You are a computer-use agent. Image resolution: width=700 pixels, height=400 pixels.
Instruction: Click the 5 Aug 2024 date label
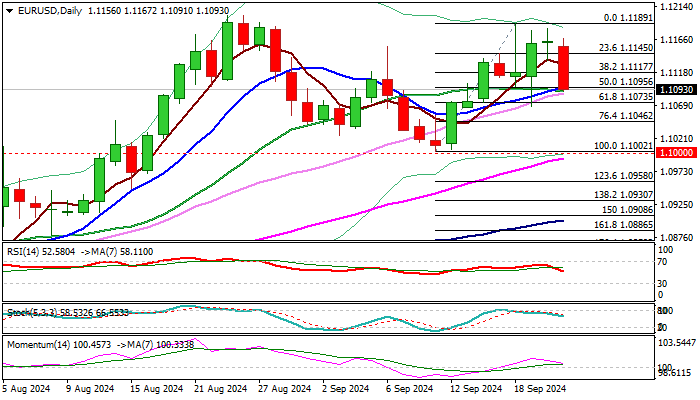(26, 389)
